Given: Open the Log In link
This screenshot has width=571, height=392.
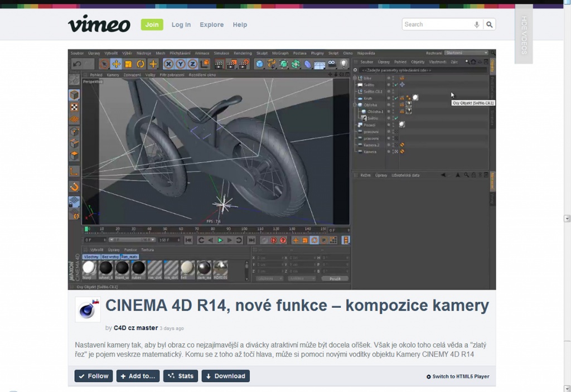Looking at the screenshot, I should [181, 25].
